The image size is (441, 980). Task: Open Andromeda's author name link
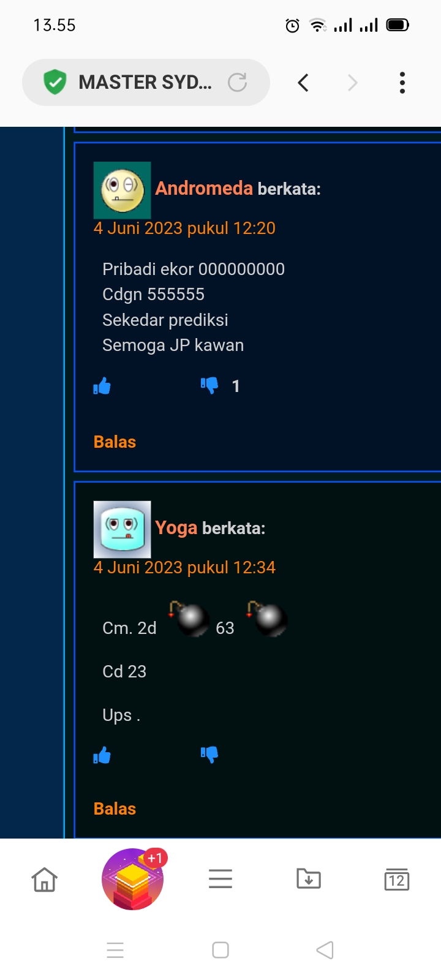204,188
